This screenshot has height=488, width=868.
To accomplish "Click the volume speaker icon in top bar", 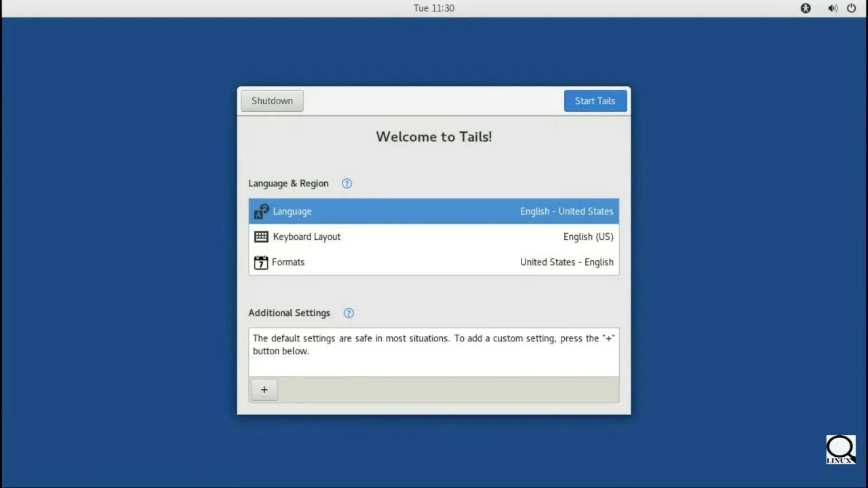I will click(833, 8).
